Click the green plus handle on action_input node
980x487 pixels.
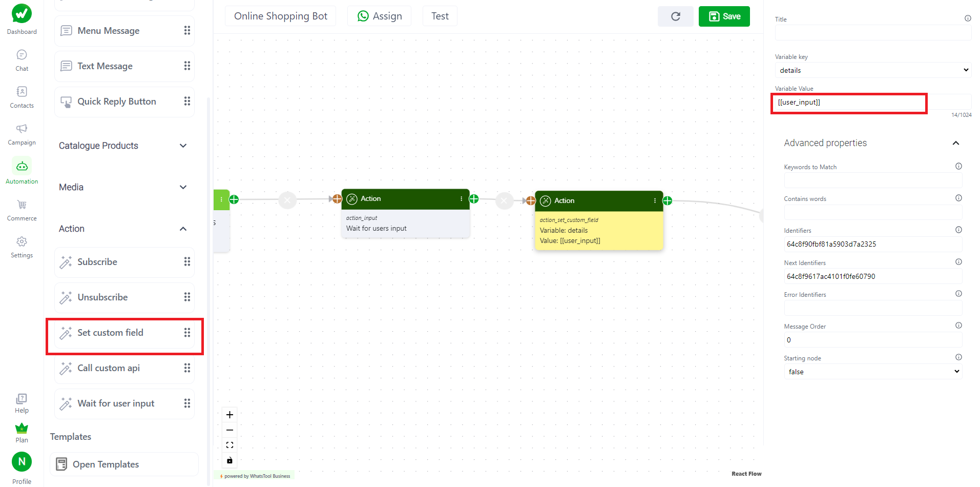[474, 199]
